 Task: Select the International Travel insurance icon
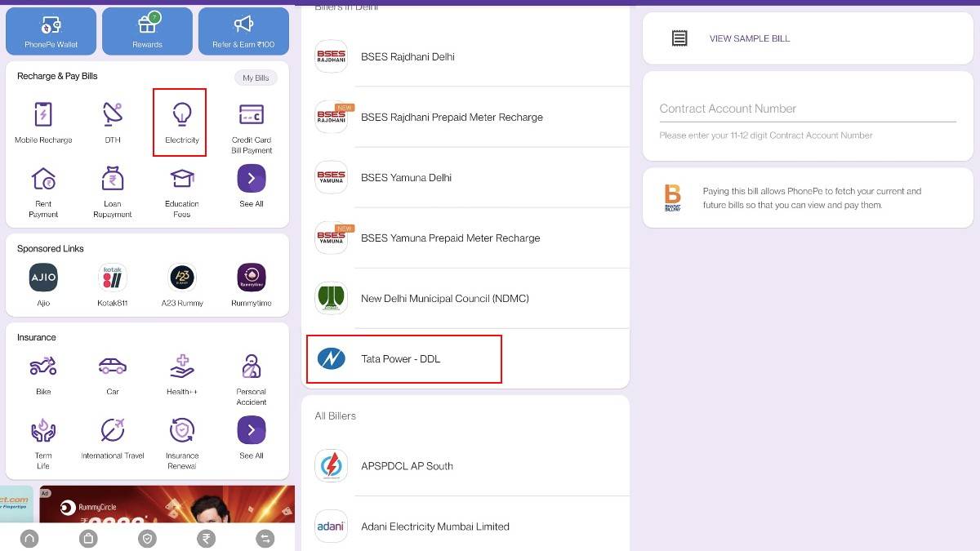[112, 429]
